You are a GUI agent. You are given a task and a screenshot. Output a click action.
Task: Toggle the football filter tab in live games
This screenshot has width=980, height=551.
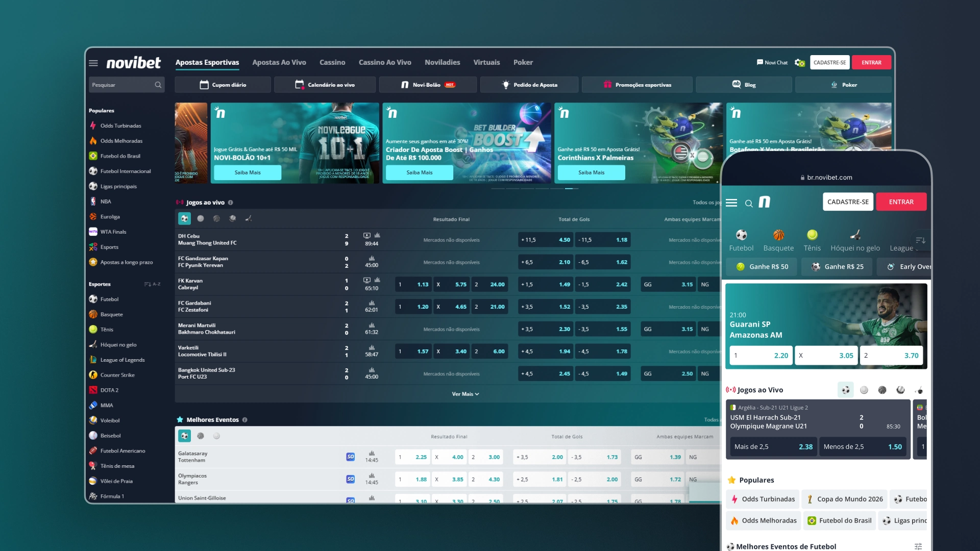click(x=185, y=218)
